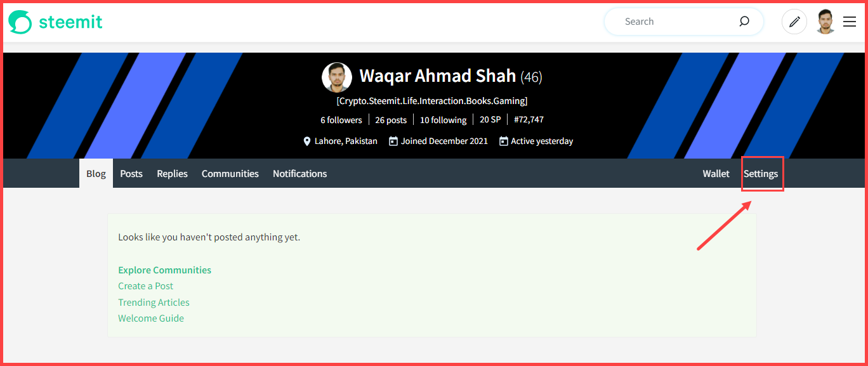
Task: Click the calendar icon by Joined December 2021
Action: point(393,141)
